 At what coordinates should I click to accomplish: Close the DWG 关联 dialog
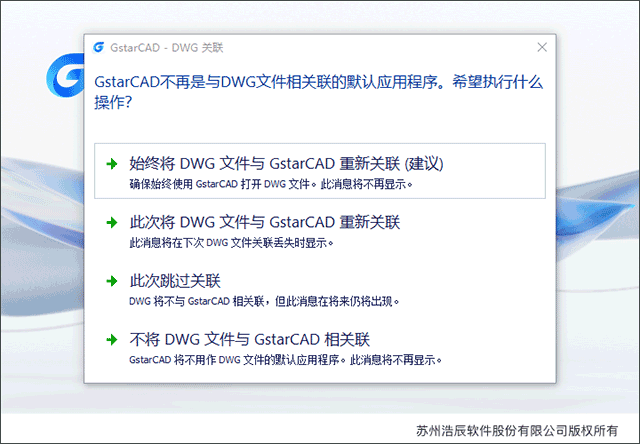pyautogui.click(x=542, y=47)
